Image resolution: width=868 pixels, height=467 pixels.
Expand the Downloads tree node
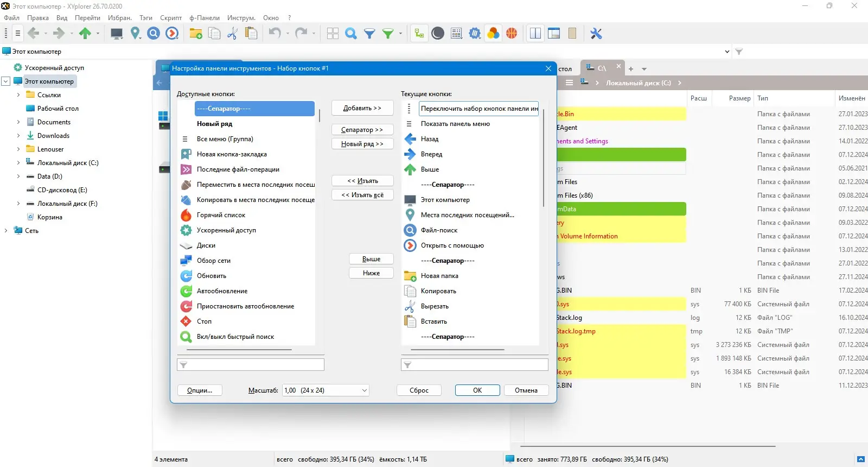click(x=18, y=136)
